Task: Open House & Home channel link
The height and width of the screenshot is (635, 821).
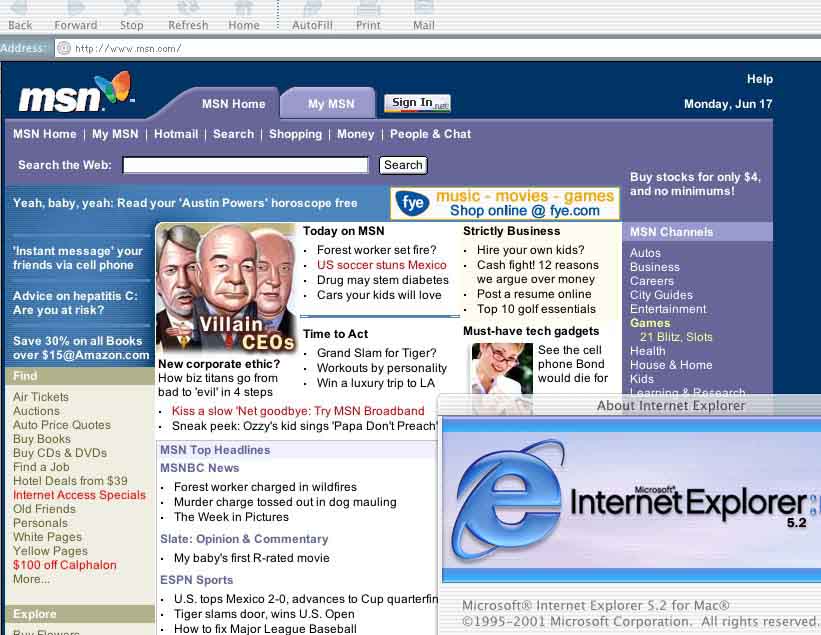Action: click(x=671, y=365)
